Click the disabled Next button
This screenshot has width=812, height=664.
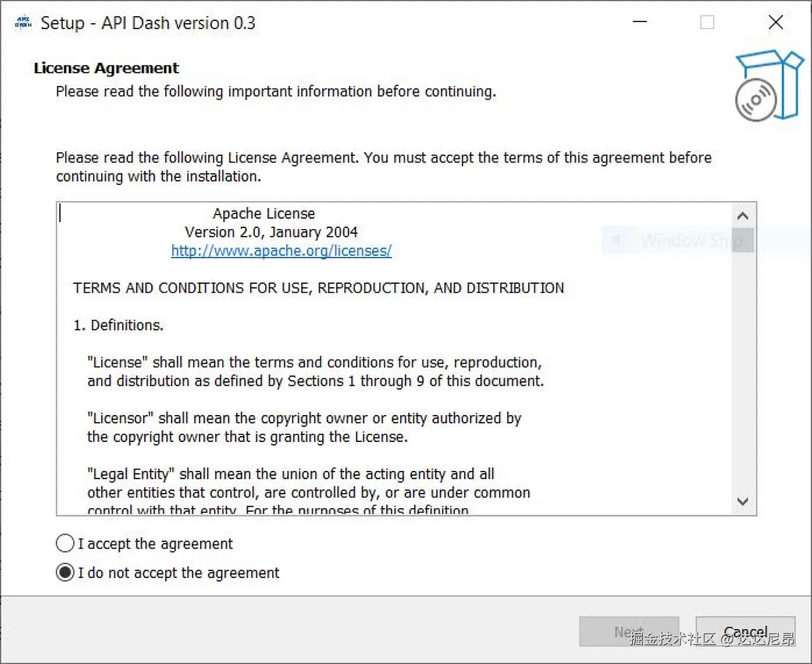(x=629, y=632)
